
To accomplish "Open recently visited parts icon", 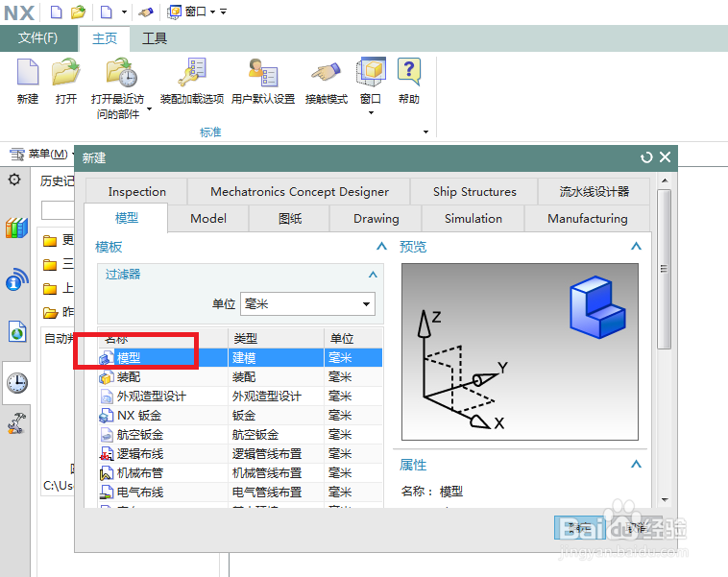I will 121,72.
